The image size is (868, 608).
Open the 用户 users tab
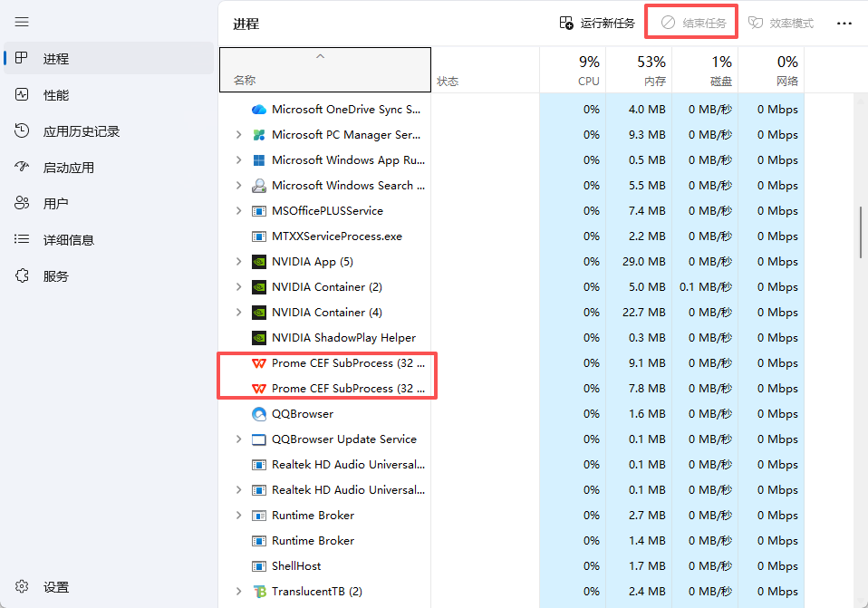[109, 203]
